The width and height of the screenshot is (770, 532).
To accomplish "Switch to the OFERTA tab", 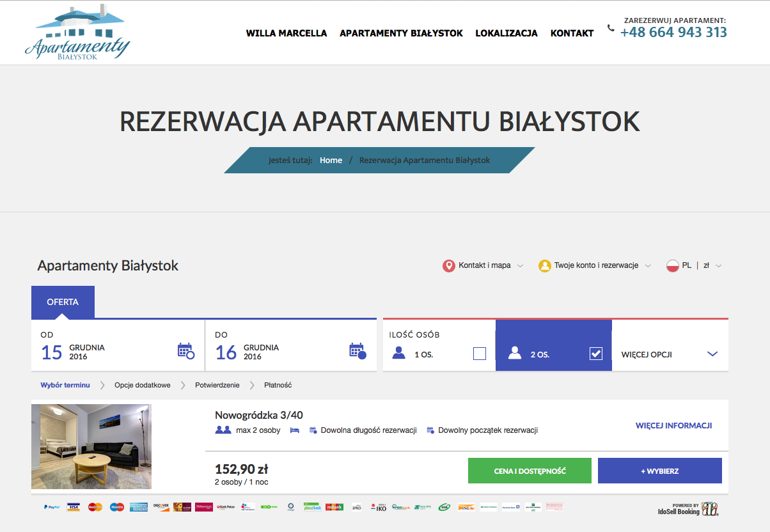I will tap(63, 301).
